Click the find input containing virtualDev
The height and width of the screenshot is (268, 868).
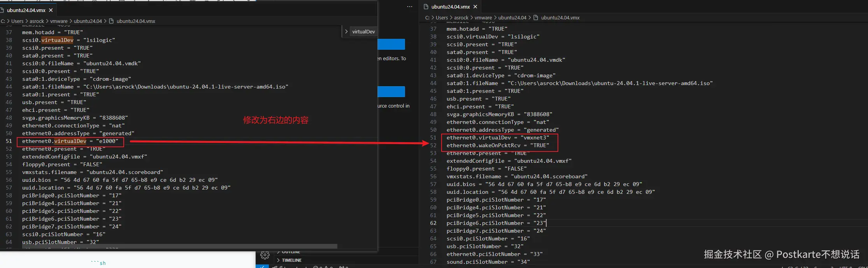click(x=363, y=31)
